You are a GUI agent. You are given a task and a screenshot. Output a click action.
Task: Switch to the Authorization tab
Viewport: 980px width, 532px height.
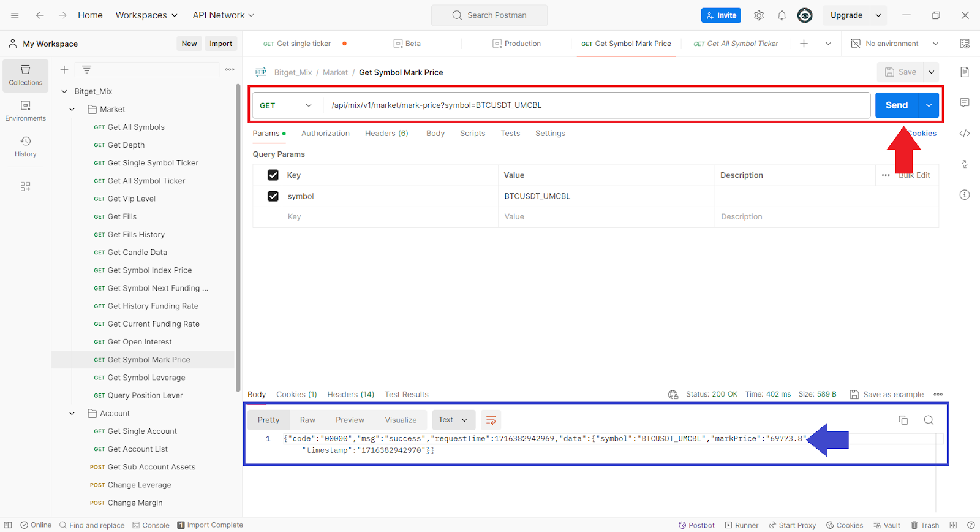coord(325,133)
